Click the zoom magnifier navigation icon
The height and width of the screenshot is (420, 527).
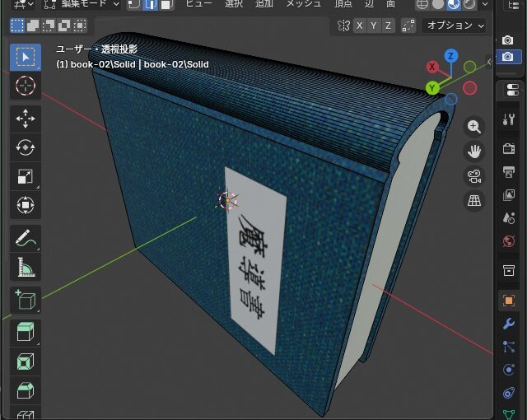[474, 127]
